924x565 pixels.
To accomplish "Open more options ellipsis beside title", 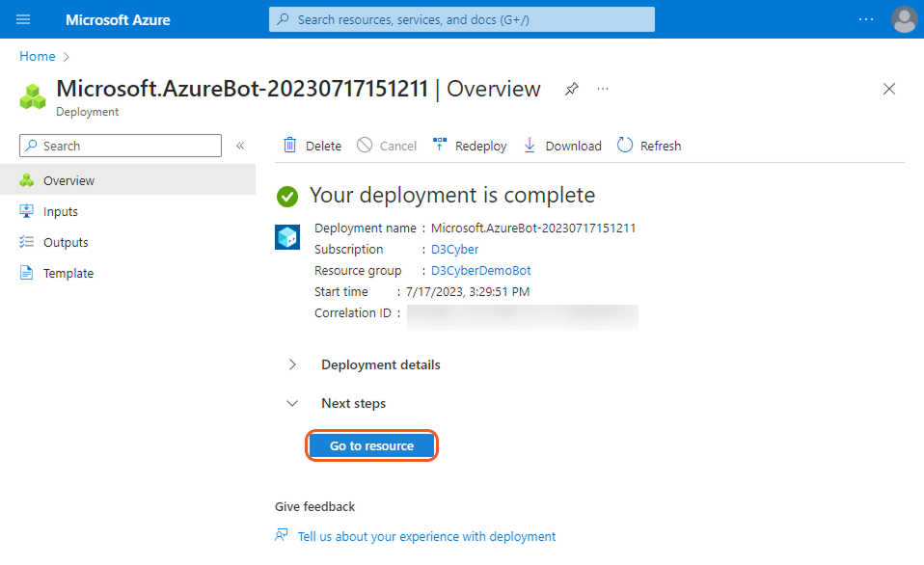I will pos(603,89).
